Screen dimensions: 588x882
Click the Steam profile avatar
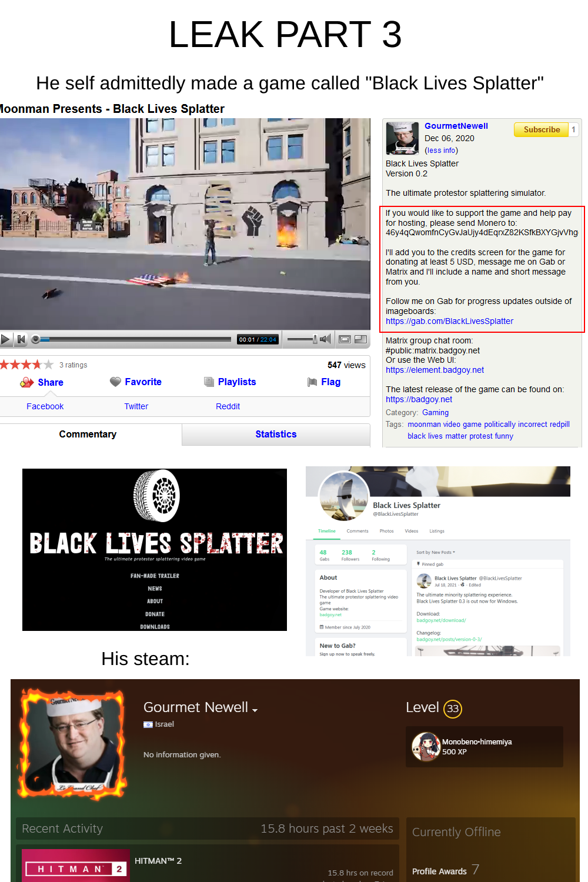click(x=73, y=746)
